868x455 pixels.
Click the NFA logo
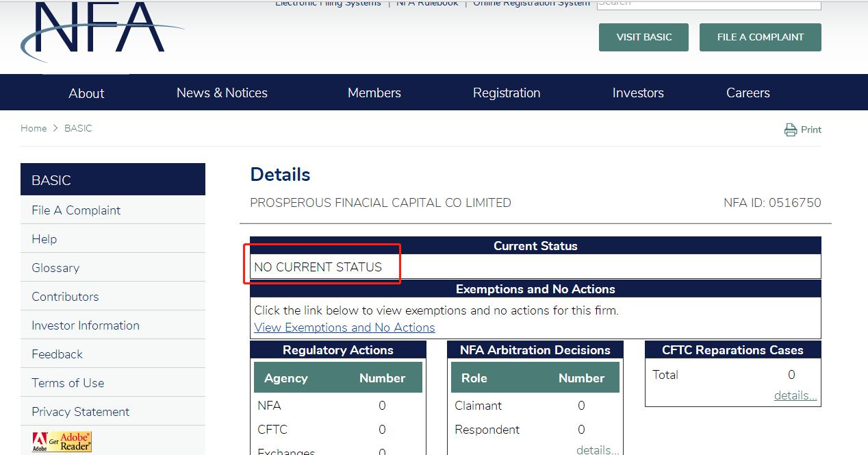pyautogui.click(x=101, y=31)
